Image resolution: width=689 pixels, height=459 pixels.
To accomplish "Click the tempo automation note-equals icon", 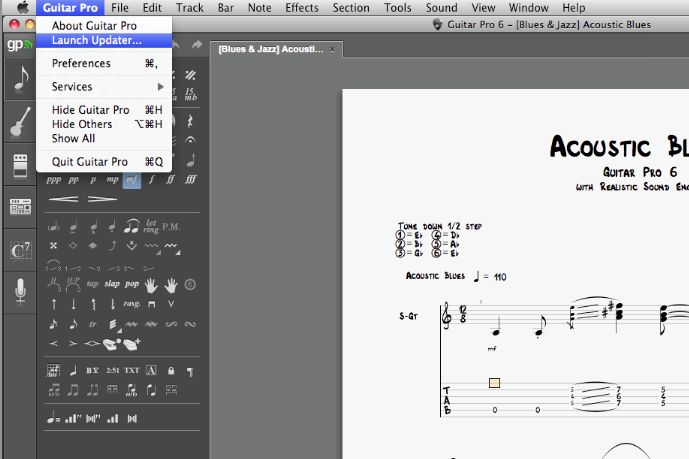I will tap(54, 418).
